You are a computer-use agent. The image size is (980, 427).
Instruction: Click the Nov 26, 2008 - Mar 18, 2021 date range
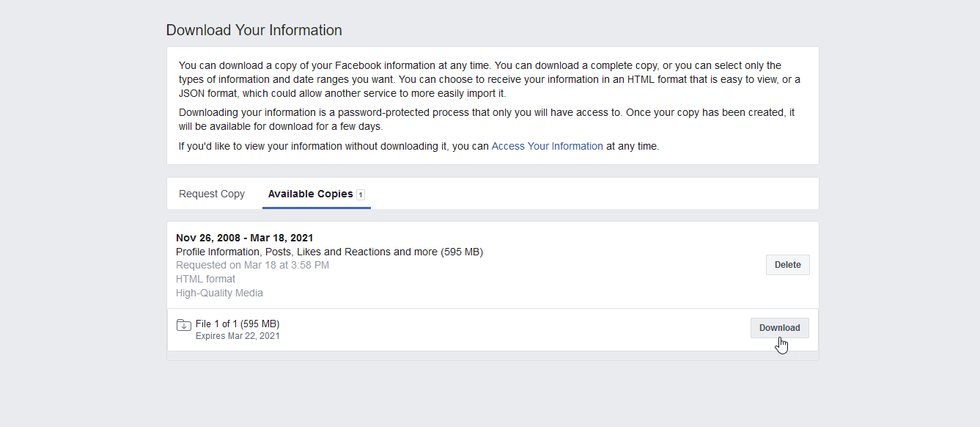[245, 238]
